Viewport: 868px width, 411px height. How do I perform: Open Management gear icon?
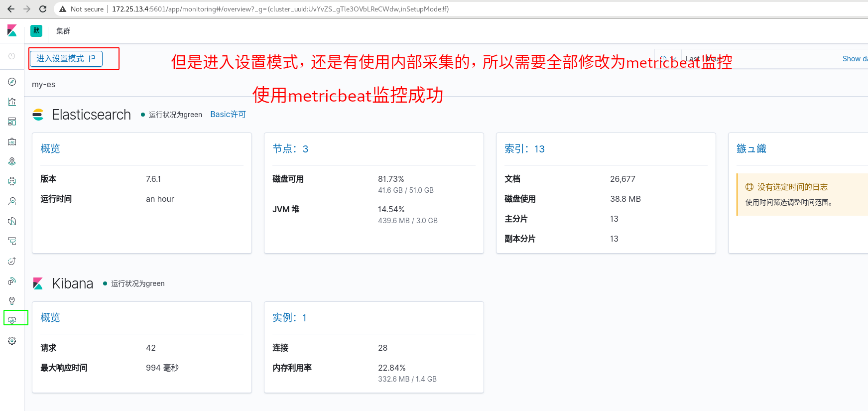[12, 341]
